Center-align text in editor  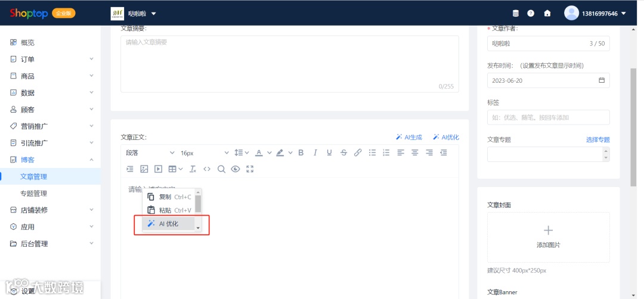[x=415, y=152]
